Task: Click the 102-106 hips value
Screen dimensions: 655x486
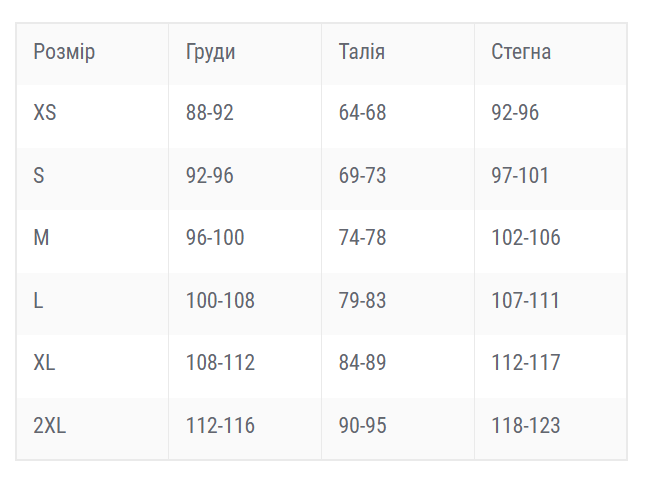Action: 526,237
